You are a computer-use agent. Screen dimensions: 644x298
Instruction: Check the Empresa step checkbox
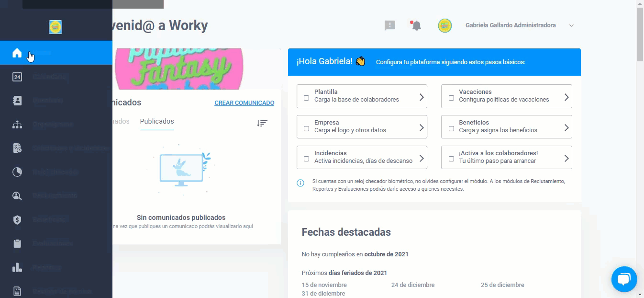pyautogui.click(x=306, y=128)
